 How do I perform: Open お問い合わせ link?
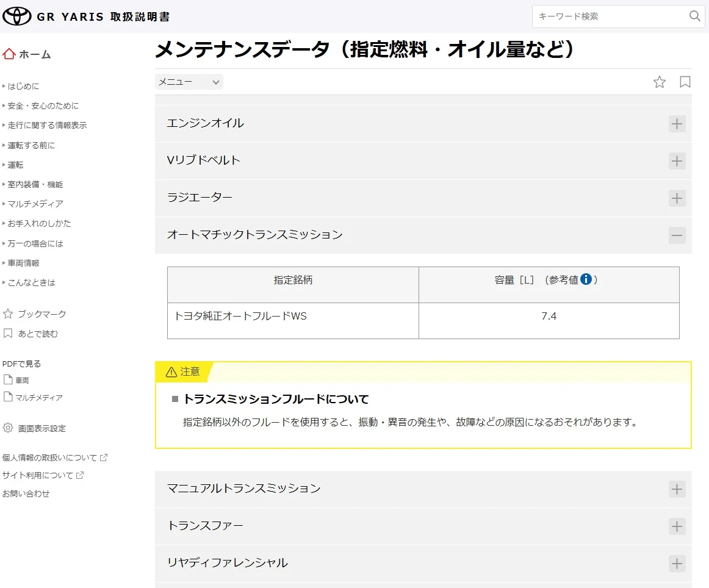26,493
